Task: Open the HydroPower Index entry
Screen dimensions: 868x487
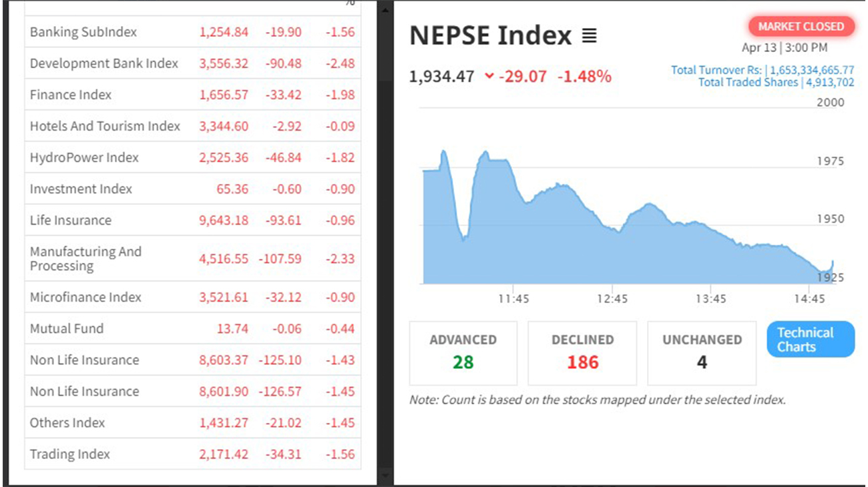Action: [84, 157]
